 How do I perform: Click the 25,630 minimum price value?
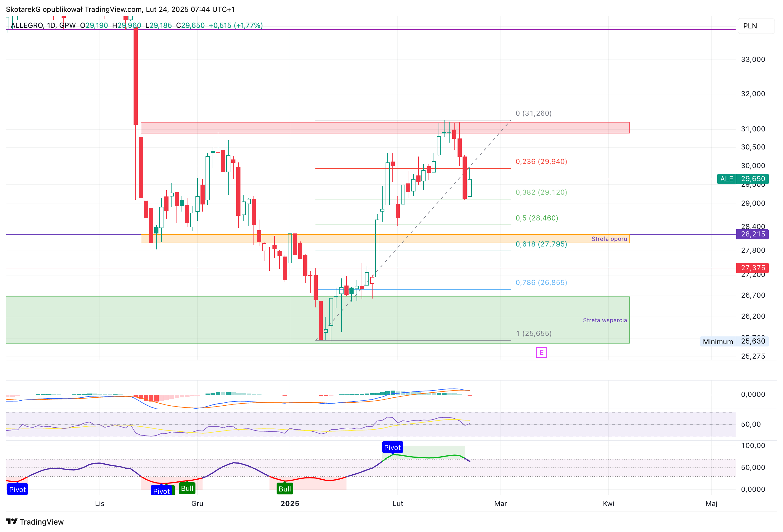[x=753, y=341]
